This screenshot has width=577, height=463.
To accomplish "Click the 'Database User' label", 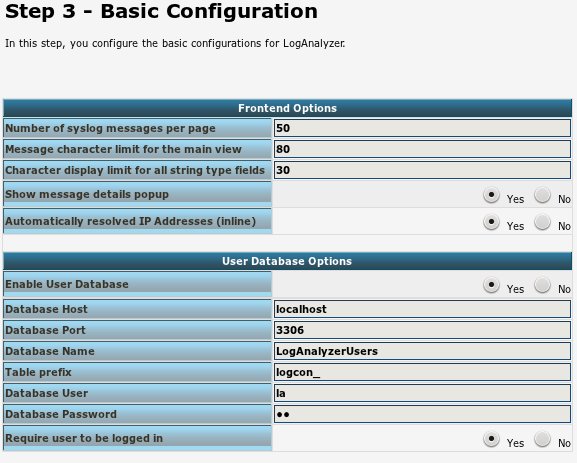I will point(46,393).
